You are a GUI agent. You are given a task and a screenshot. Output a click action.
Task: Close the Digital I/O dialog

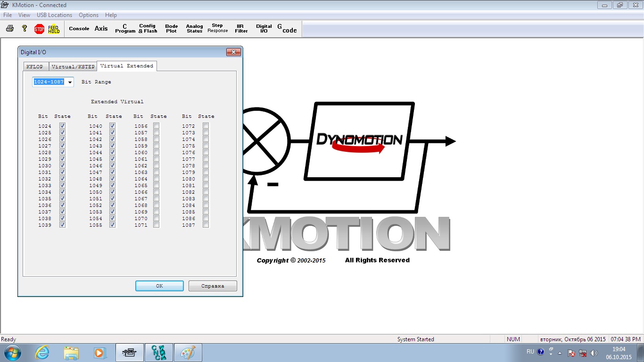(233, 52)
